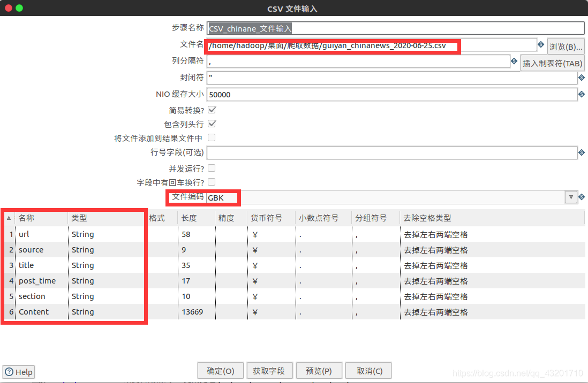This screenshot has height=383, width=588.
Task: Open Help button at bottom left
Action: click(x=19, y=372)
